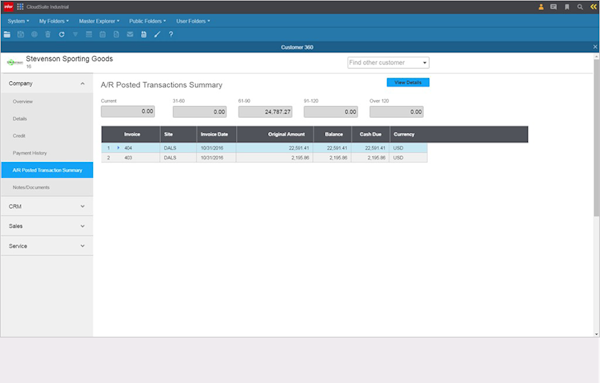
Task: Open the user profile icon
Action: (541, 7)
